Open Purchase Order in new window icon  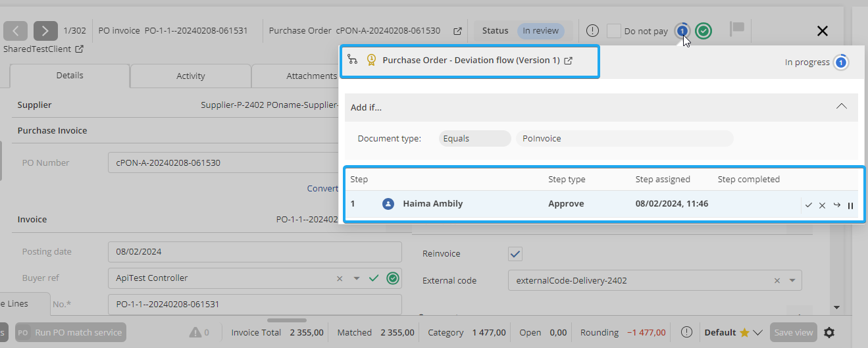(457, 31)
